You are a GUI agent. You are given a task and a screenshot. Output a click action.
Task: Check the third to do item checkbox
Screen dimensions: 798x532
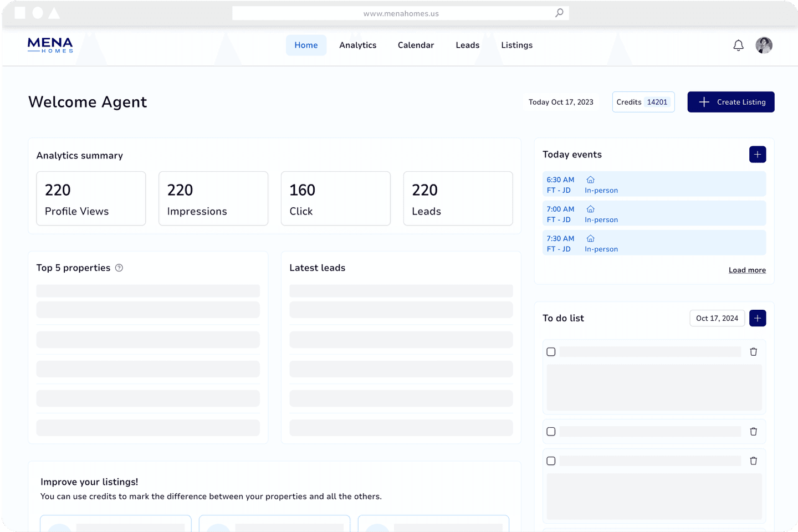[551, 461]
